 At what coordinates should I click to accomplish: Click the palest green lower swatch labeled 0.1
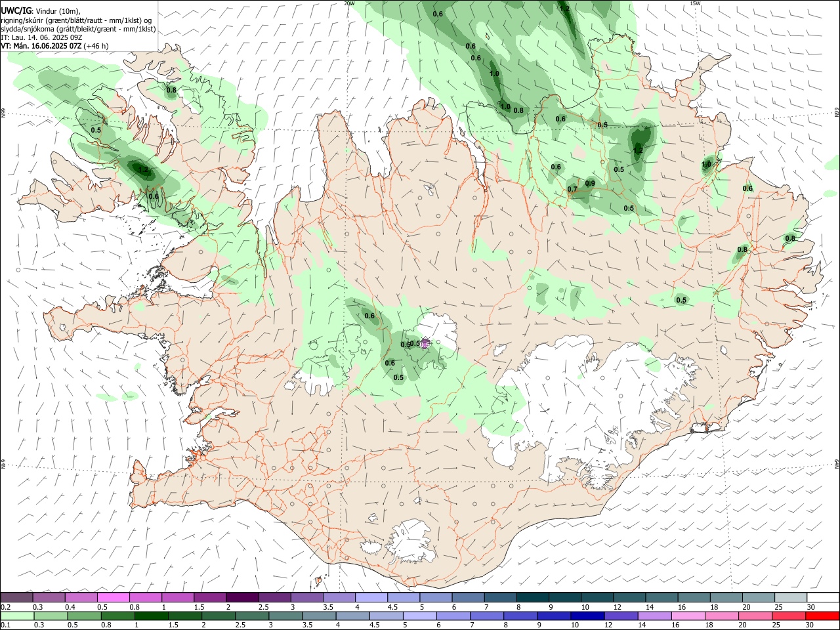coord(17,616)
